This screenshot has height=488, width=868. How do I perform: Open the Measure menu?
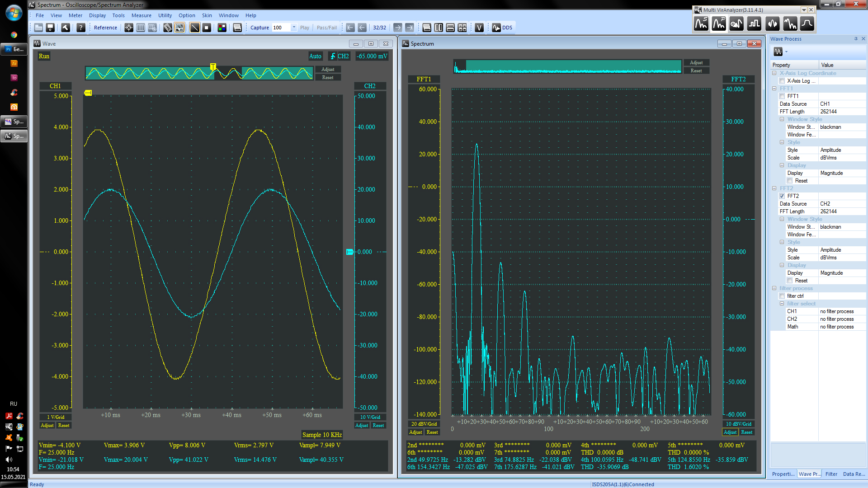(x=141, y=15)
